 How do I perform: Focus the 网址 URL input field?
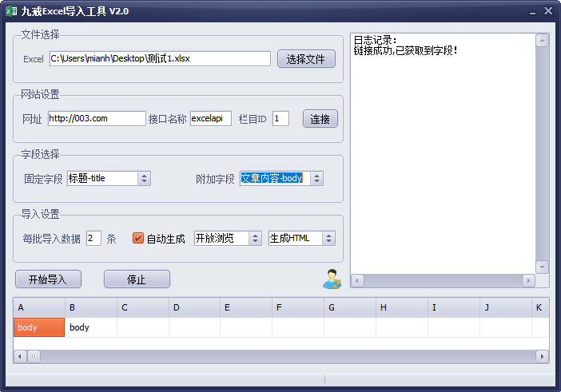97,118
